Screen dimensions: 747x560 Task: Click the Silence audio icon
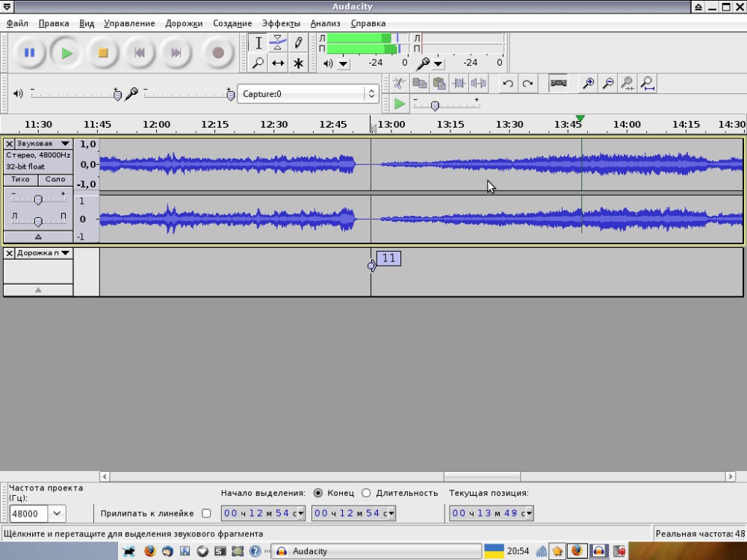pos(478,84)
